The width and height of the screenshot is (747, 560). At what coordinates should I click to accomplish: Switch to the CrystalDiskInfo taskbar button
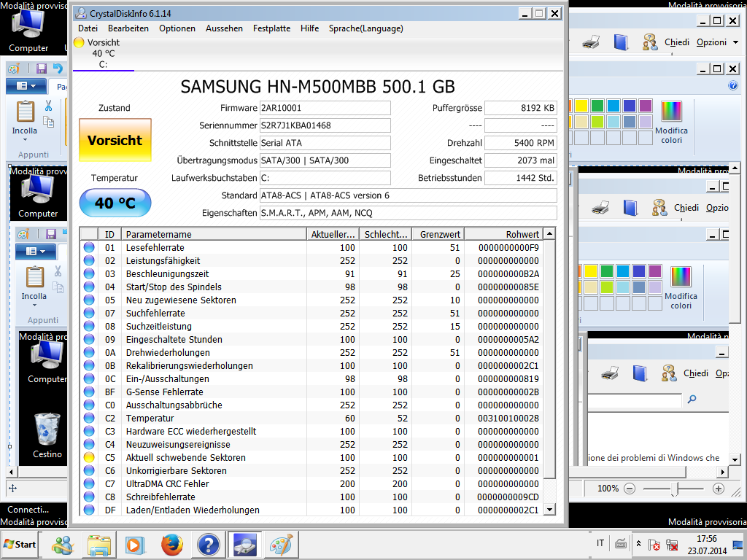[x=245, y=545]
